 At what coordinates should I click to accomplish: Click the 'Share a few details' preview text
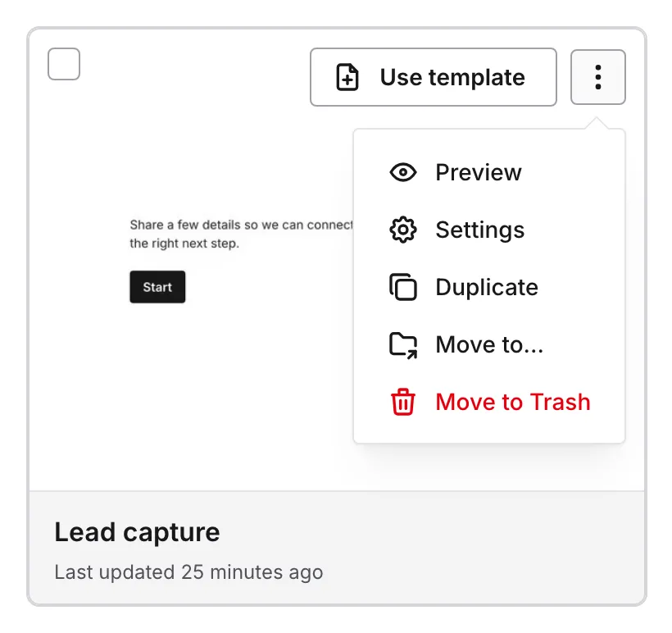(x=241, y=234)
